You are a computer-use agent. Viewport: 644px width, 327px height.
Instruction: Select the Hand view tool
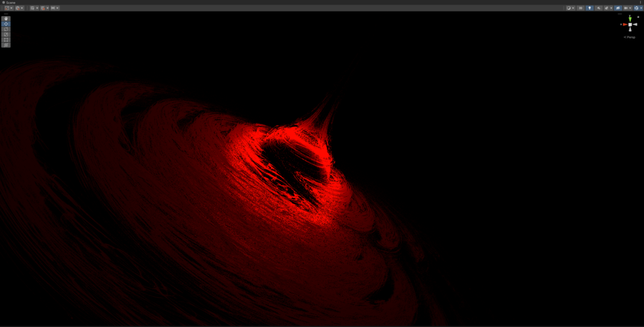[x=6, y=19]
